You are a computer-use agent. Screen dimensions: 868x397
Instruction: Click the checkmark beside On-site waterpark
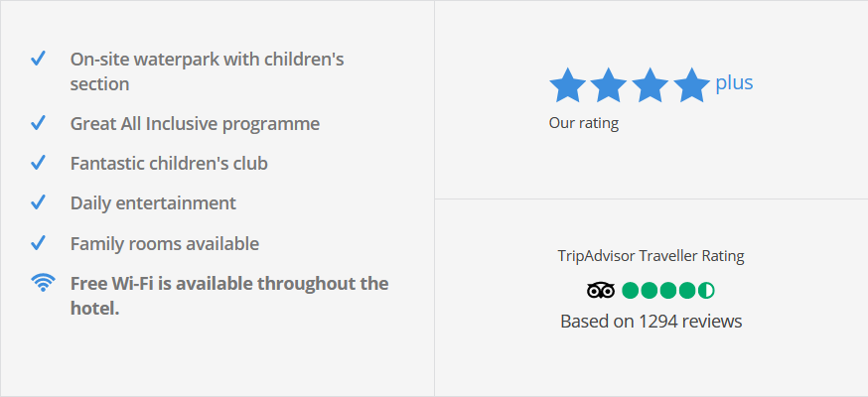click(39, 59)
